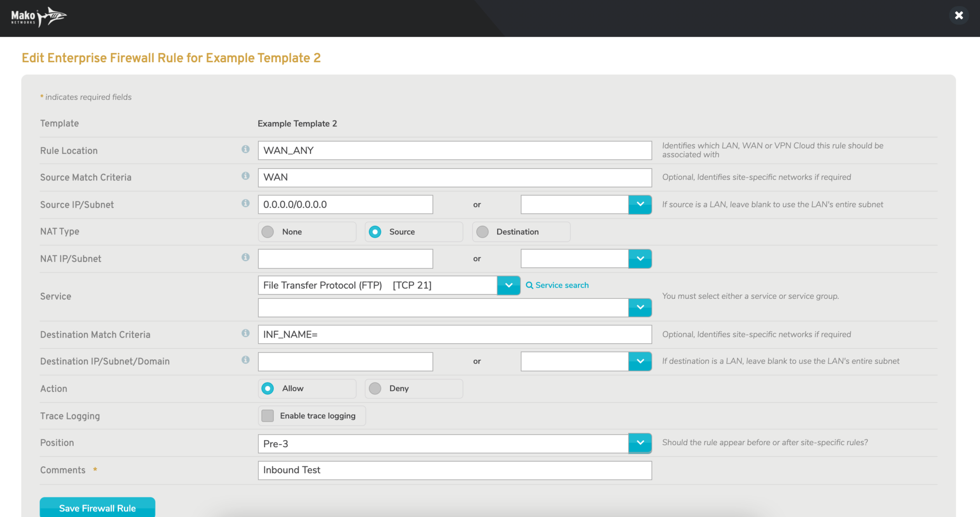The width and height of the screenshot is (980, 517).
Task: Click Save Firewall Rule
Action: (x=97, y=508)
